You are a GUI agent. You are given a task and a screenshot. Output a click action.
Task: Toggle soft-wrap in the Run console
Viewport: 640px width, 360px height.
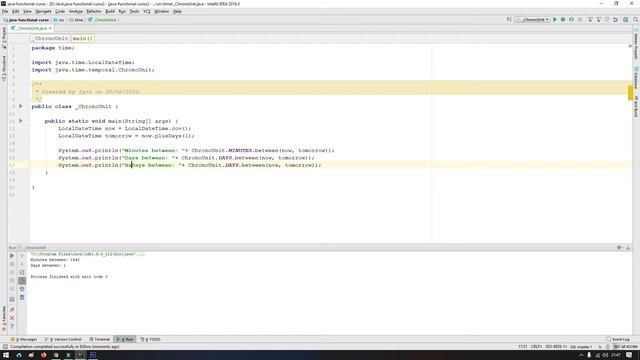coord(22,272)
